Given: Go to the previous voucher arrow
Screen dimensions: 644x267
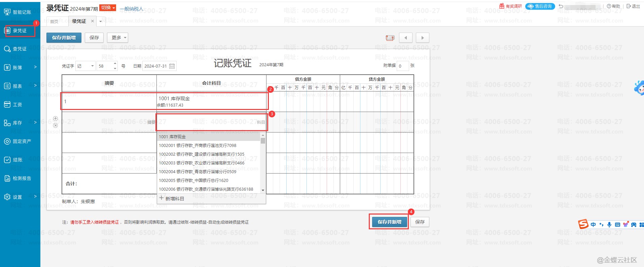Looking at the screenshot, I should [405, 38].
